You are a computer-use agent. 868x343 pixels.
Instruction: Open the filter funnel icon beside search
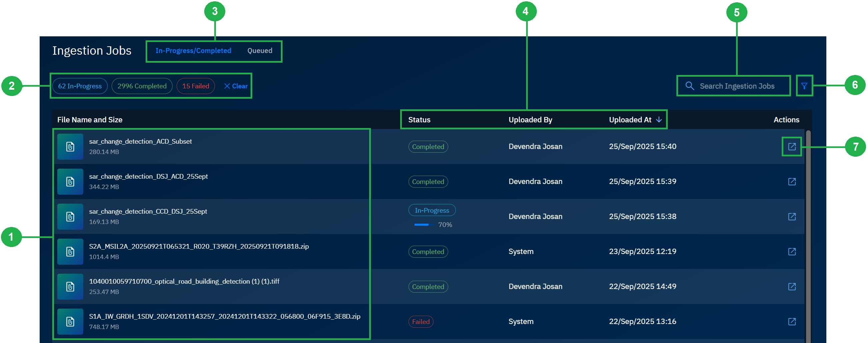[x=805, y=86]
